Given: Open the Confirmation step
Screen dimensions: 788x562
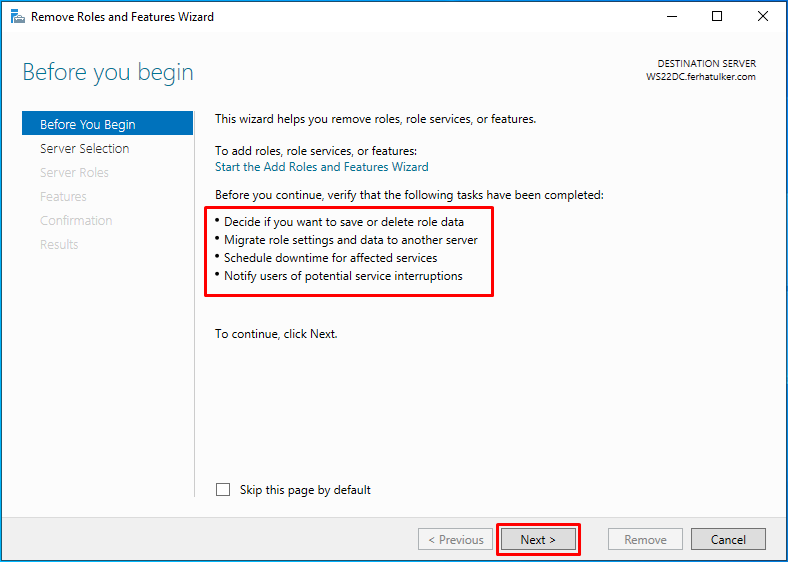Looking at the screenshot, I should tap(76, 220).
